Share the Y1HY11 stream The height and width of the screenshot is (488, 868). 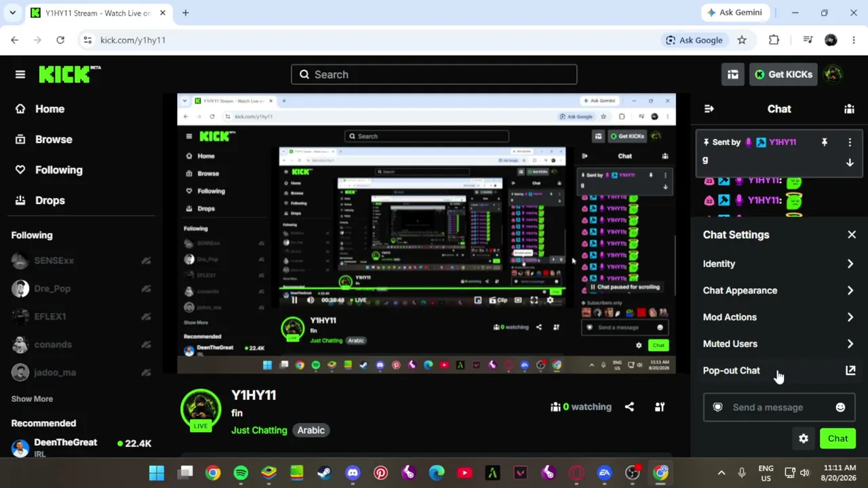pos(629,407)
